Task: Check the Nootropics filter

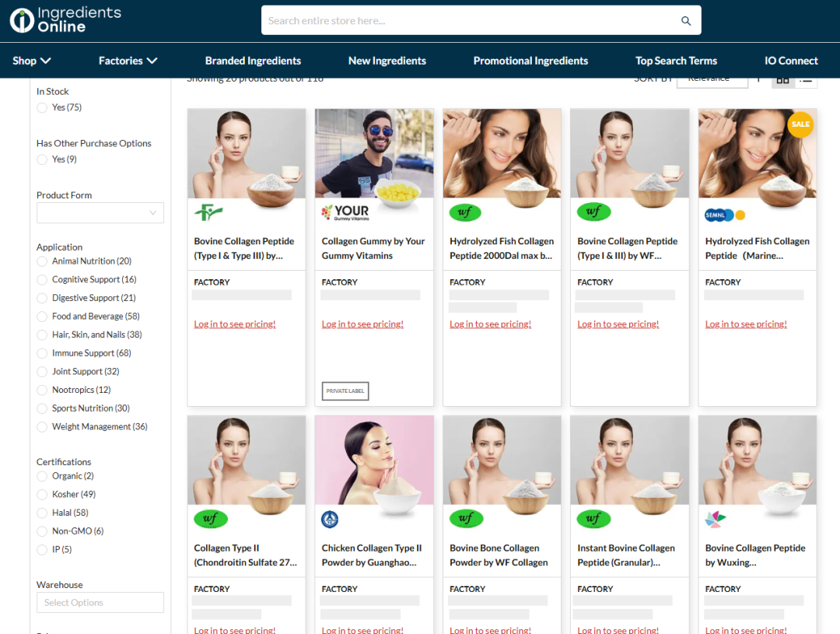Action: tap(42, 391)
